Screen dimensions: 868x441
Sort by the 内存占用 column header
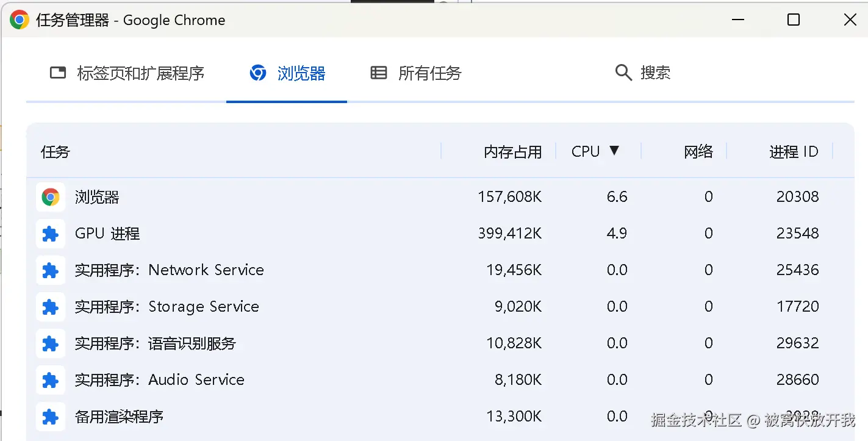coord(512,152)
